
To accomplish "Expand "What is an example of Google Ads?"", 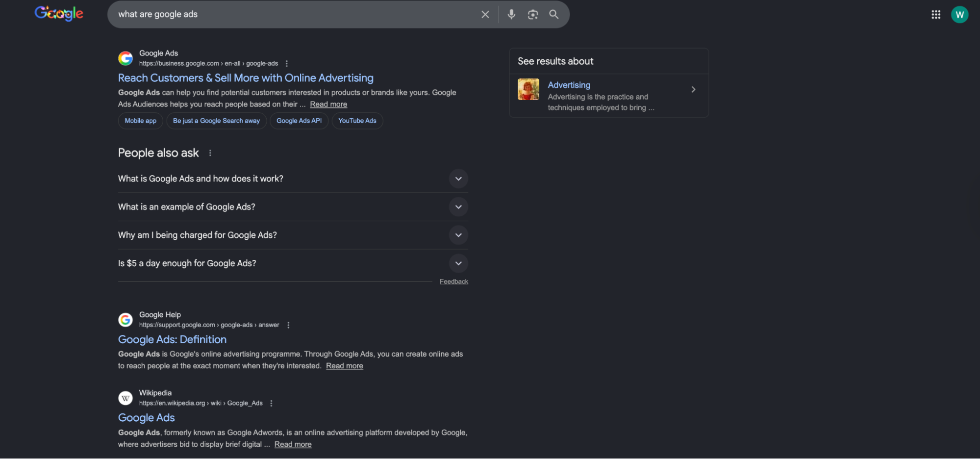I will click(458, 207).
